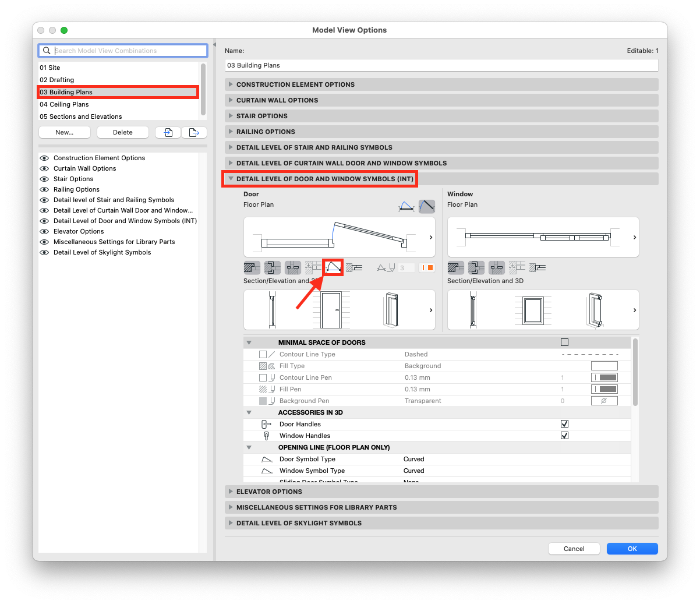Click the Window Symbol Type curve icon
Image resolution: width=700 pixels, height=604 pixels.
[x=267, y=471]
